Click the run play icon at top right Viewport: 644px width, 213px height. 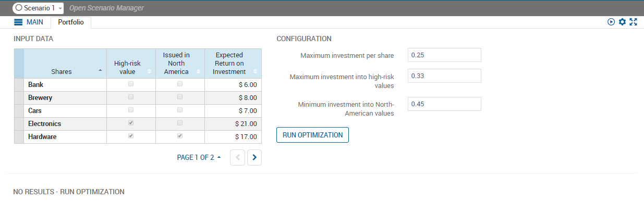(x=611, y=22)
